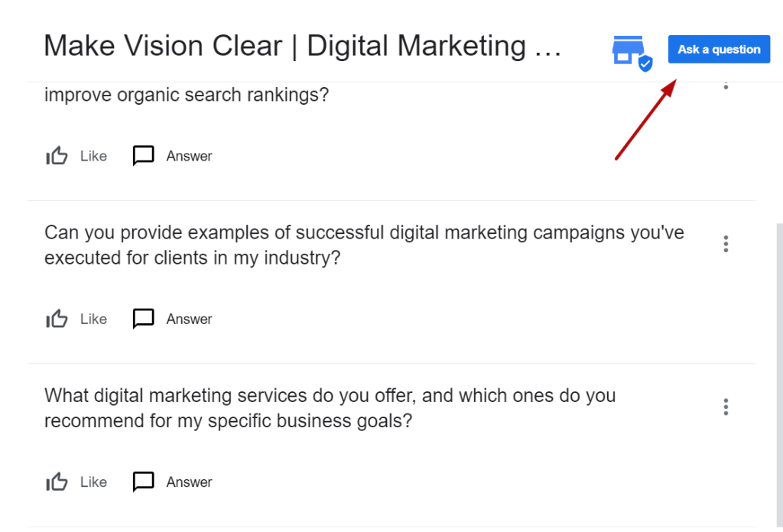Click the Answer label under campaigns examples question

[190, 320]
